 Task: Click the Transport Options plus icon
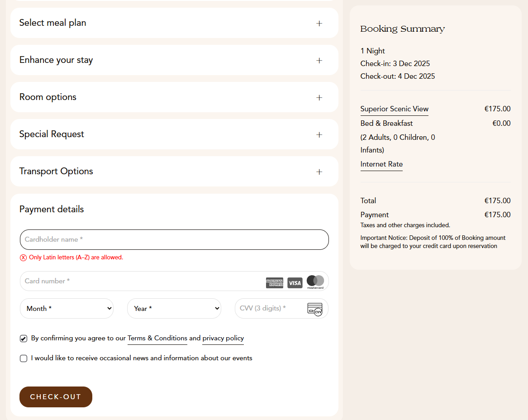pos(319,172)
